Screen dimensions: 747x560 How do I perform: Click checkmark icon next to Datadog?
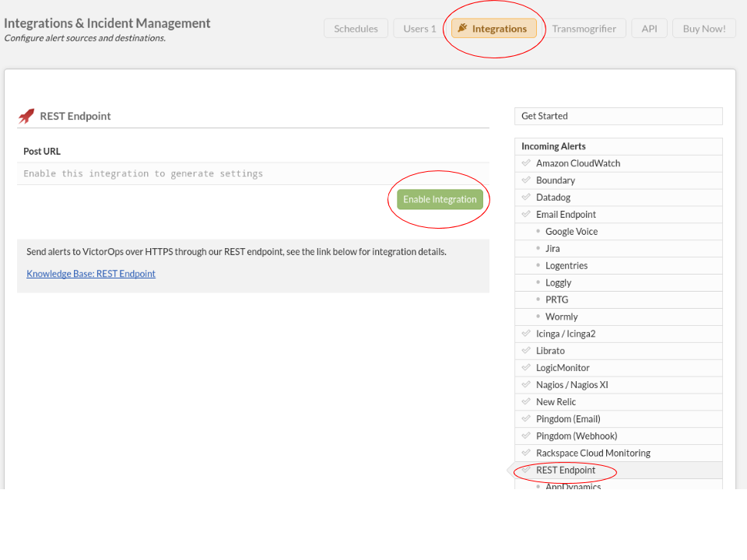click(526, 198)
